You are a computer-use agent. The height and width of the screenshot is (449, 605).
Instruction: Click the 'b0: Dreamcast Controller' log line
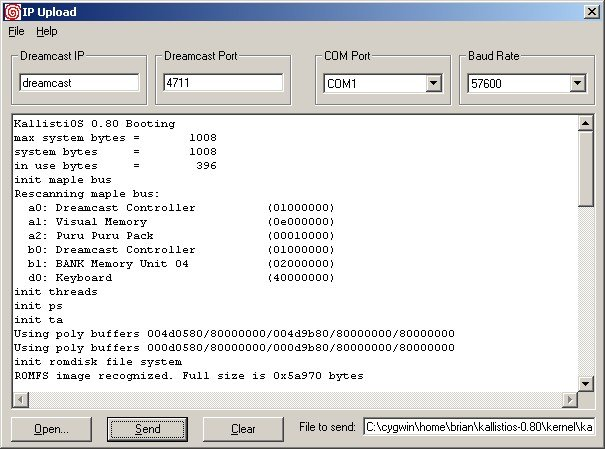click(181, 250)
